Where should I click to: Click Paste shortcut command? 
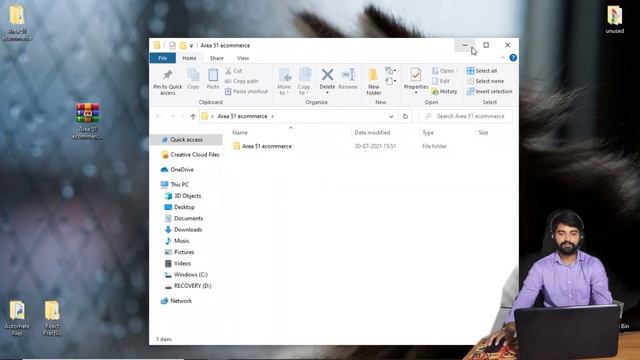[x=246, y=91]
